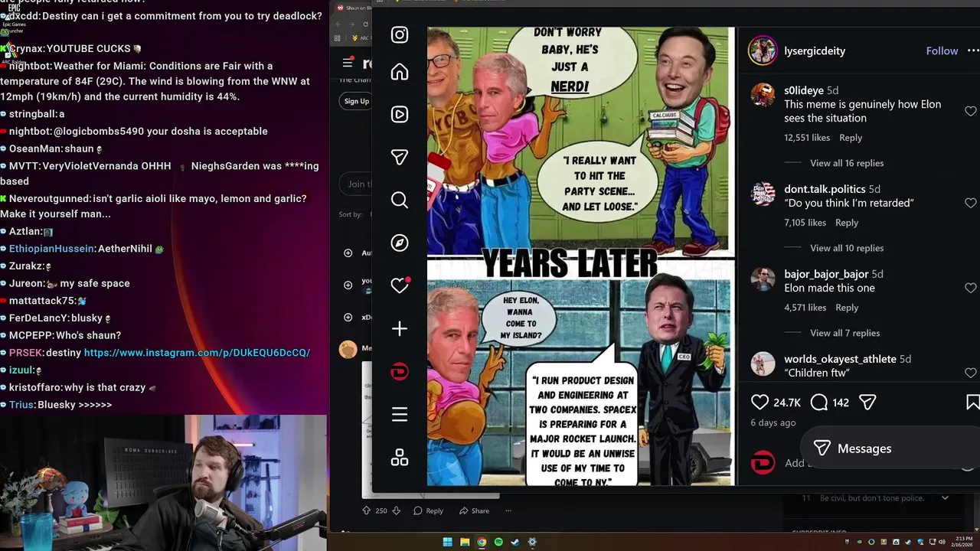Expand the 'Be civil' rule chevron

coord(945,498)
